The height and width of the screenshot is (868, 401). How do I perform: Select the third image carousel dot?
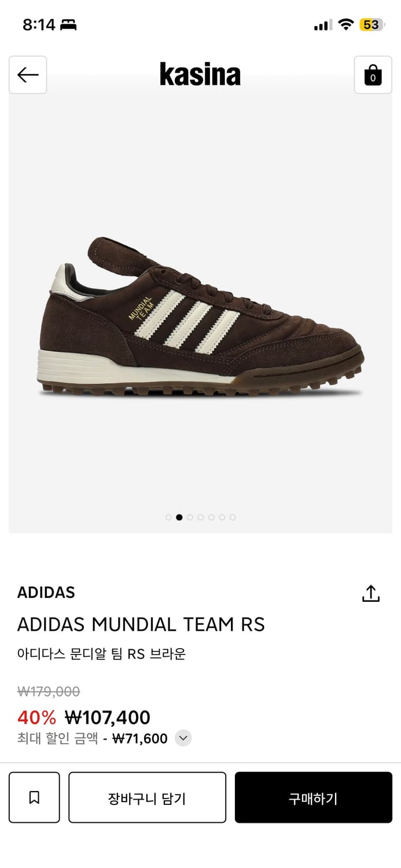pyautogui.click(x=190, y=517)
